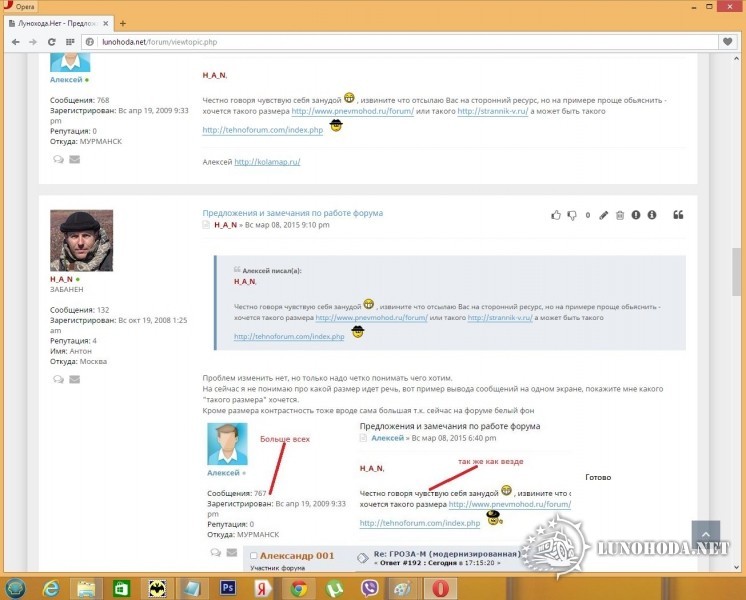Open the http://kolamap.ru/ signature link

(267, 161)
